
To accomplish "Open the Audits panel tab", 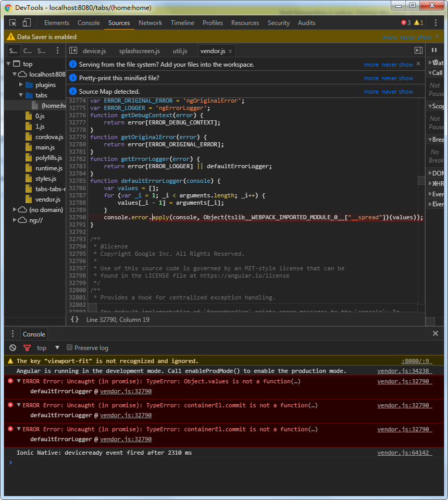I will (306, 22).
